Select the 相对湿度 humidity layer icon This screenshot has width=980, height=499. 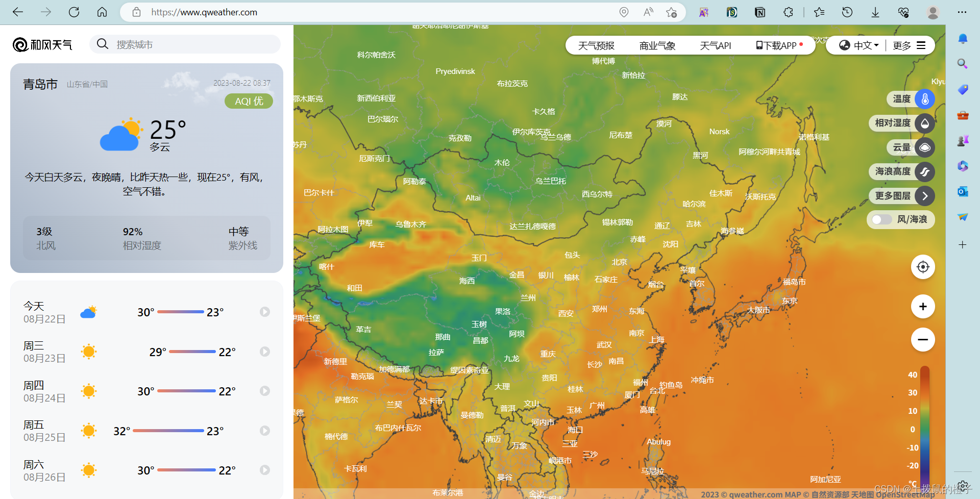click(x=925, y=123)
